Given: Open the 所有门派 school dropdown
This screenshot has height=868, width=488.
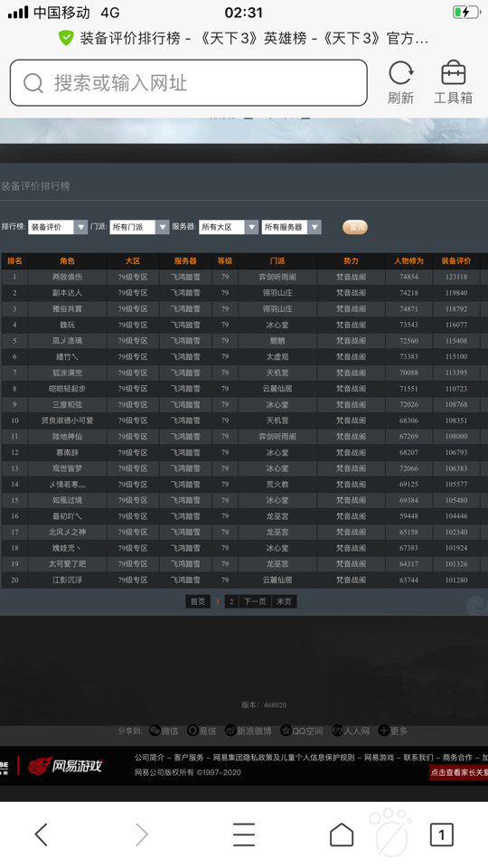Looking at the screenshot, I should pyautogui.click(x=139, y=227).
